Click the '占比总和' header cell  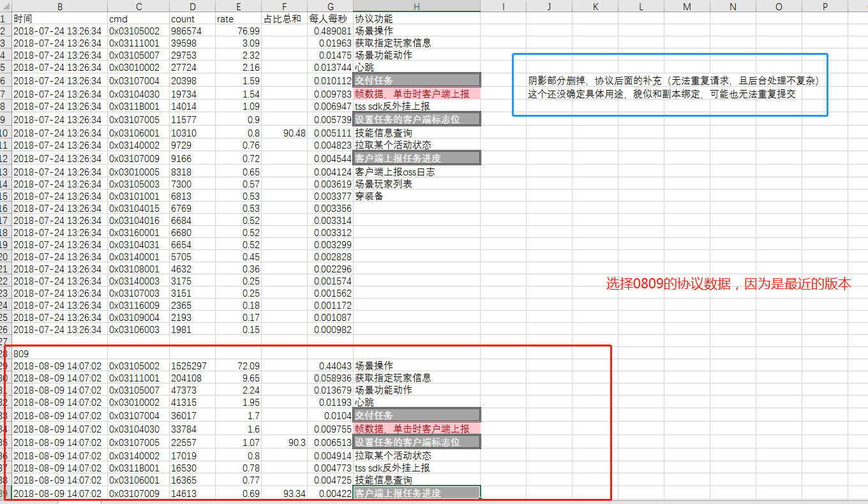pos(284,19)
